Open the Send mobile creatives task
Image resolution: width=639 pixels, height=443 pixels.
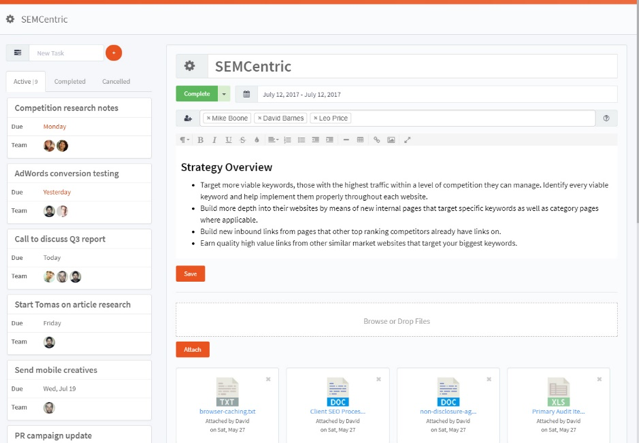[x=56, y=370]
